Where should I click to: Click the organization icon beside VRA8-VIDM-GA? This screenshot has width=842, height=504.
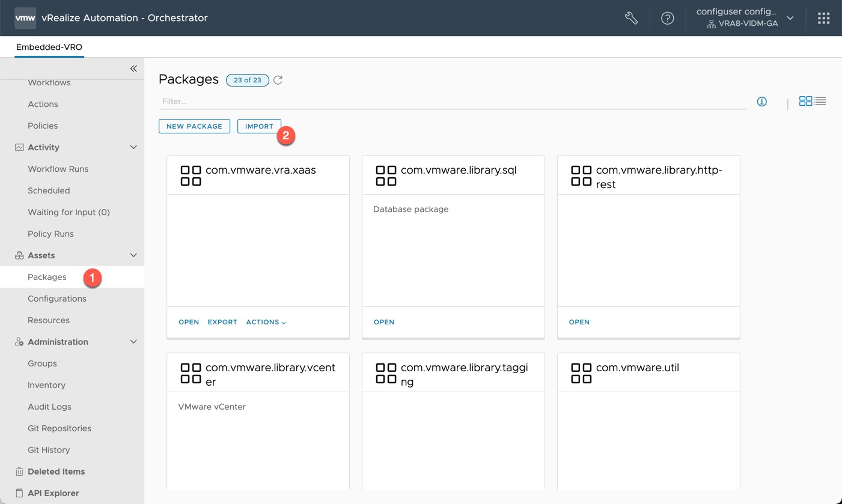[x=711, y=24]
